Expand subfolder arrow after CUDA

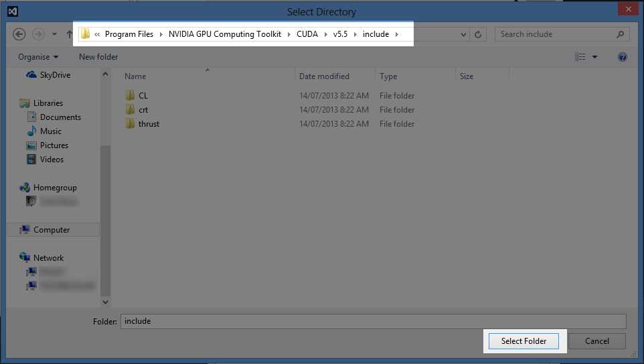click(326, 35)
